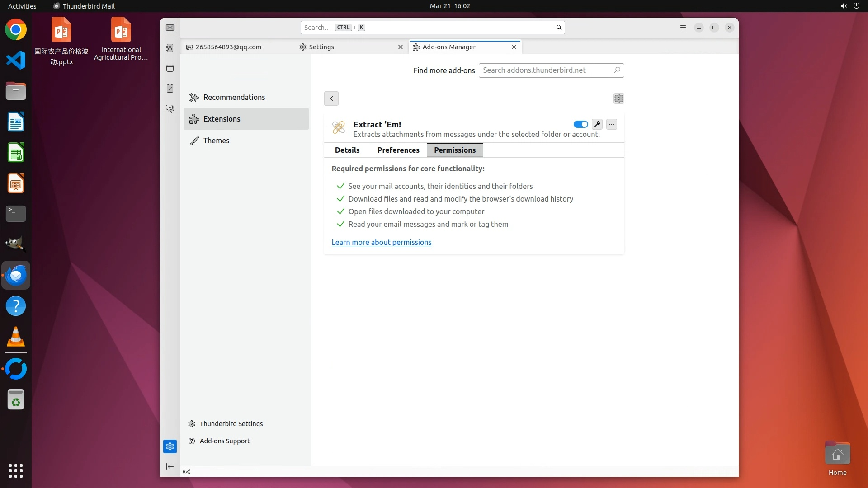Open the Address Book space
The image size is (868, 488).
coord(170,48)
